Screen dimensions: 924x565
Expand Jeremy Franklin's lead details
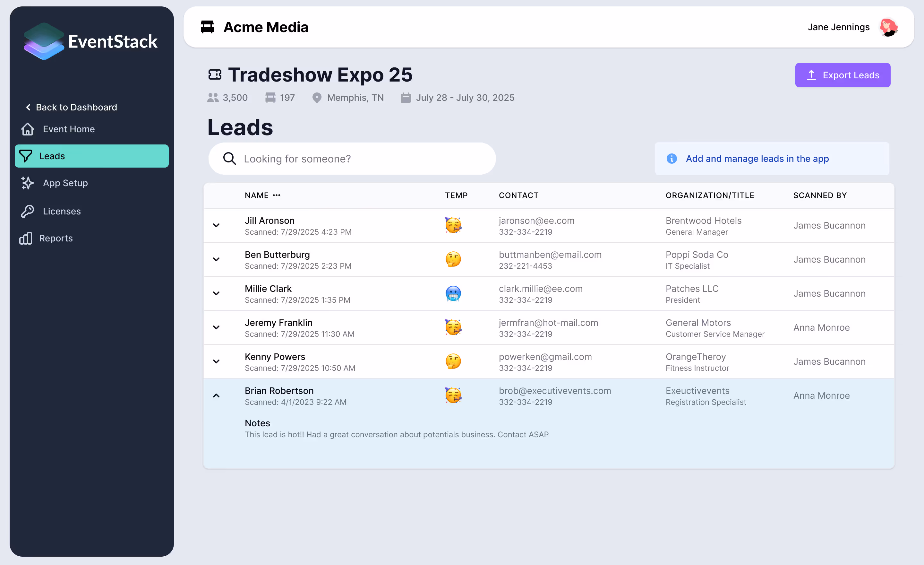coord(216,327)
